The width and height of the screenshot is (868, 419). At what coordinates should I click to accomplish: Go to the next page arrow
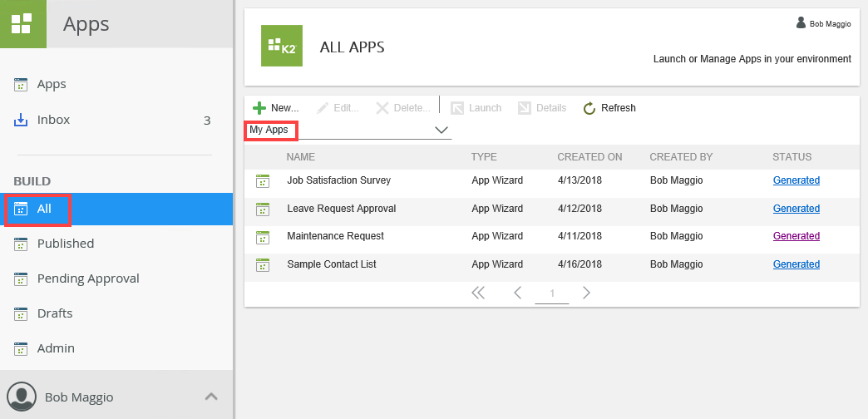click(586, 293)
